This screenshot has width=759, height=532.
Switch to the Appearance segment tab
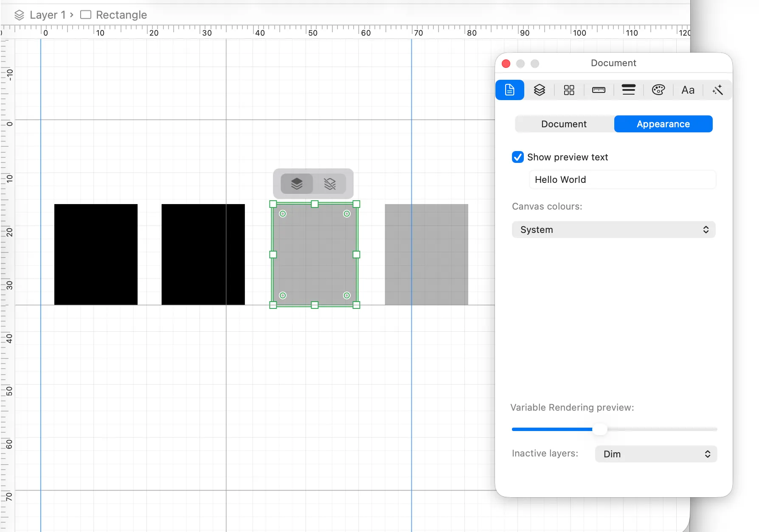click(x=663, y=124)
